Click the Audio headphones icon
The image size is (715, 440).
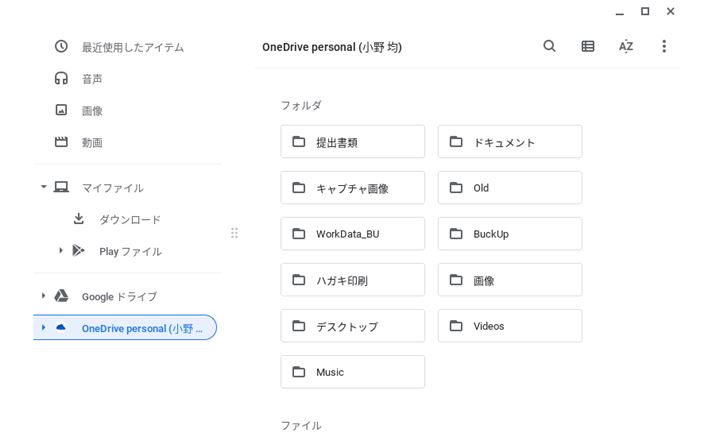click(x=61, y=79)
